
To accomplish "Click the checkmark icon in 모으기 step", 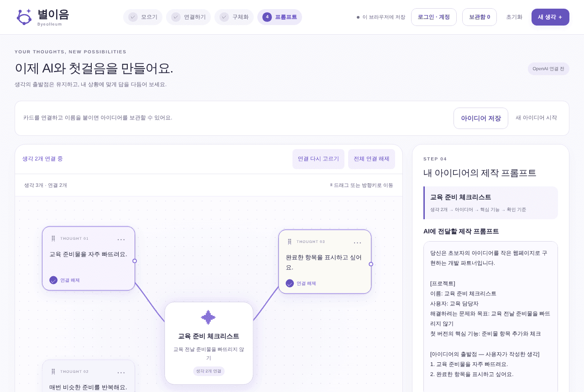I will pos(133,17).
